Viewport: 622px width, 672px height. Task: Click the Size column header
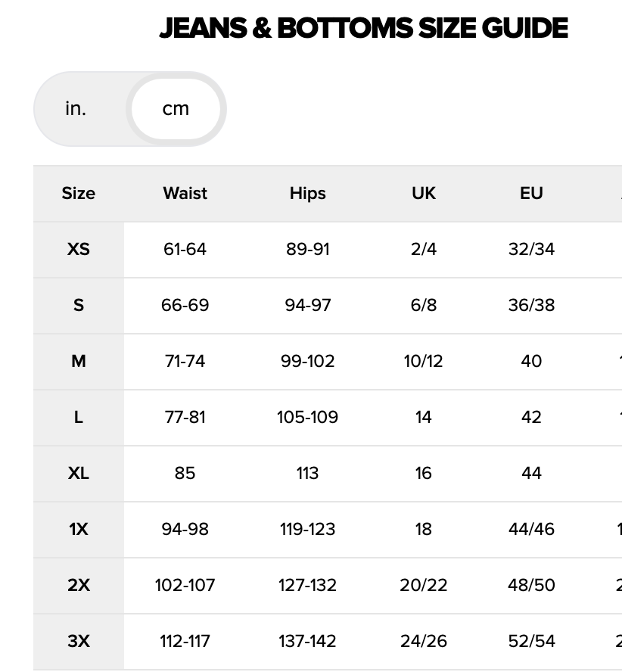tap(79, 194)
